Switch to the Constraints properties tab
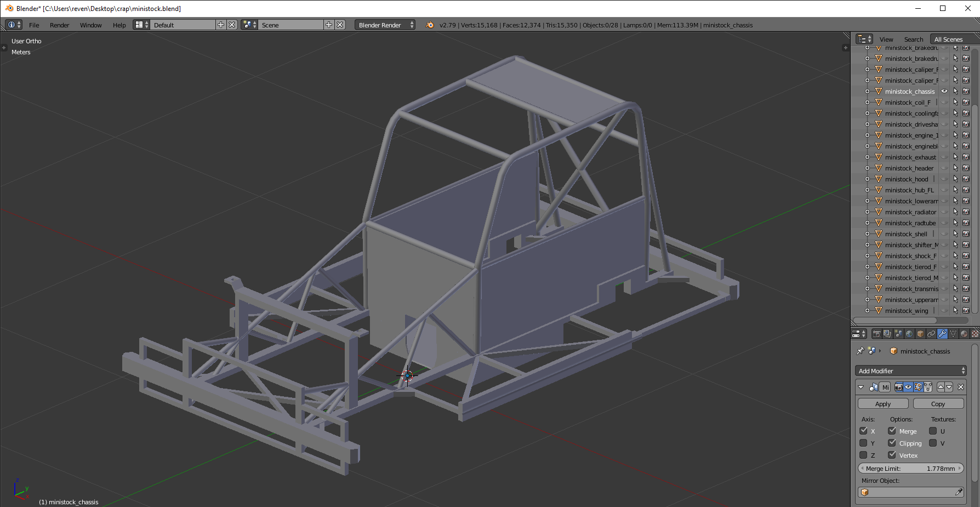 click(x=931, y=334)
